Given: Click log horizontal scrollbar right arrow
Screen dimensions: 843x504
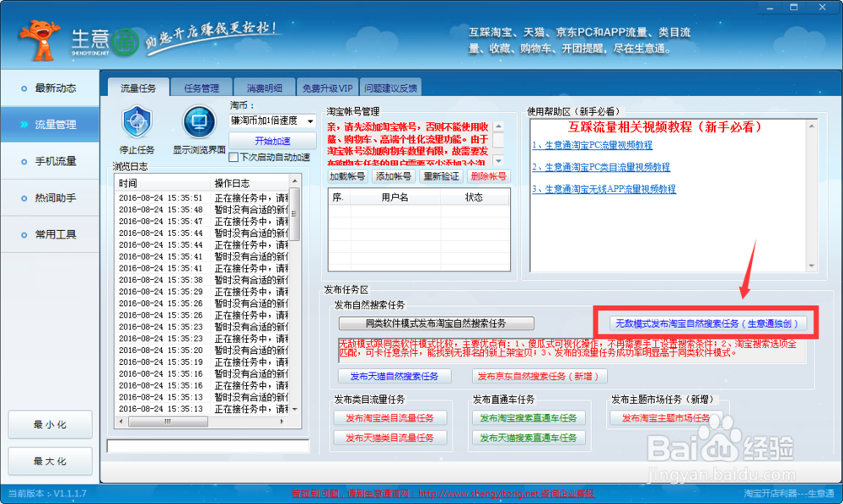Looking at the screenshot, I should [x=282, y=421].
